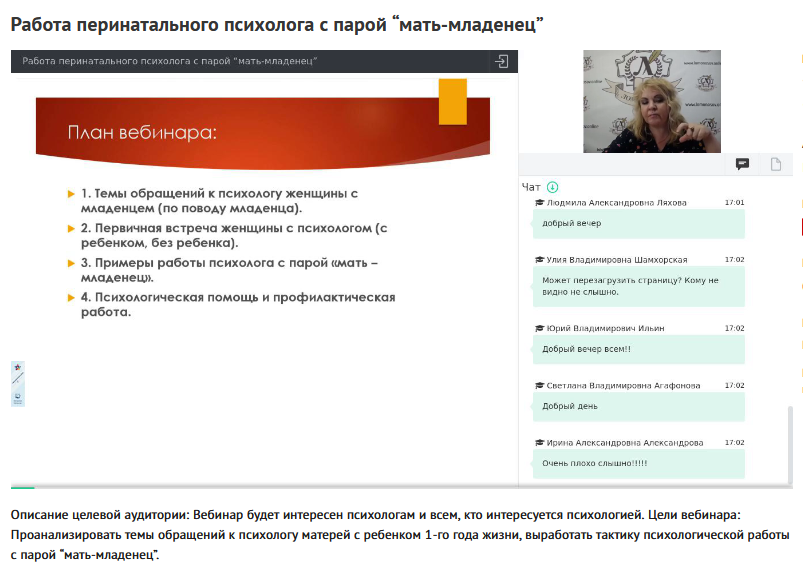The height and width of the screenshot is (582, 803).
Task: Click the green scroll-down arrow beside Чат
Action: [x=553, y=187]
